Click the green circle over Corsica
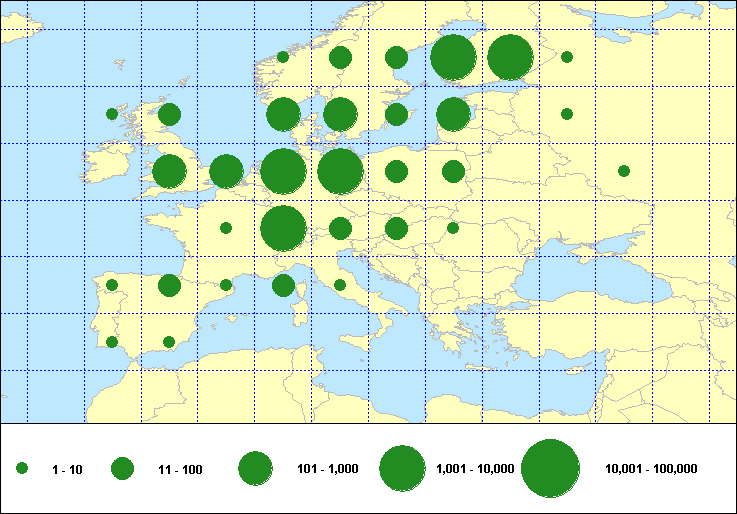This screenshot has width=737, height=514. pyautogui.click(x=283, y=286)
